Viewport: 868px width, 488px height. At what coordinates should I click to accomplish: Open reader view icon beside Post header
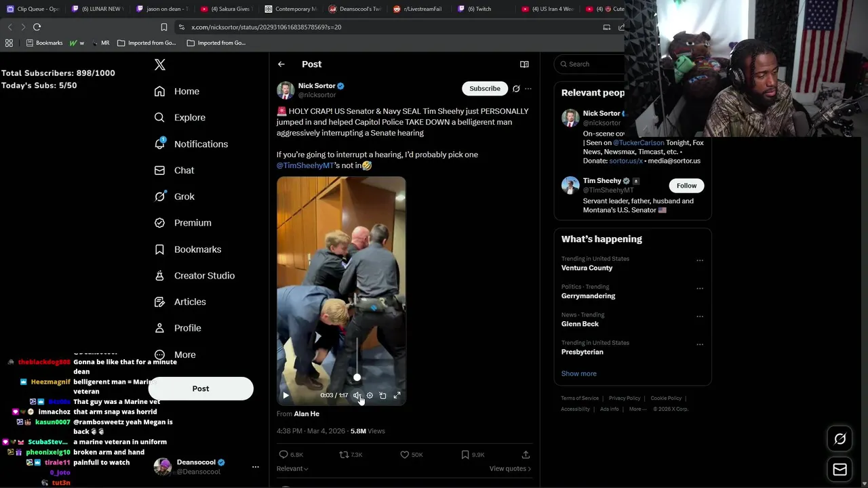pos(524,64)
